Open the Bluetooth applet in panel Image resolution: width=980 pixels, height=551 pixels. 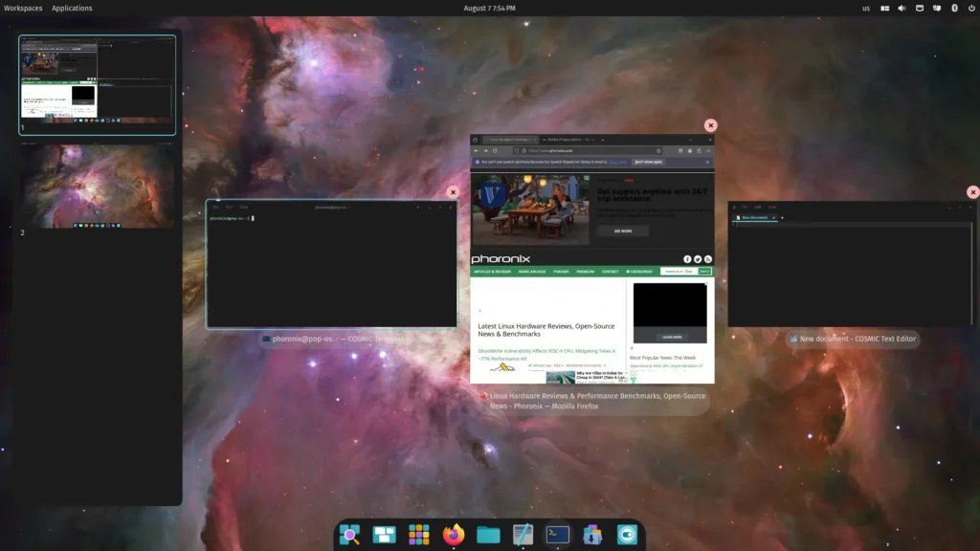[x=954, y=8]
